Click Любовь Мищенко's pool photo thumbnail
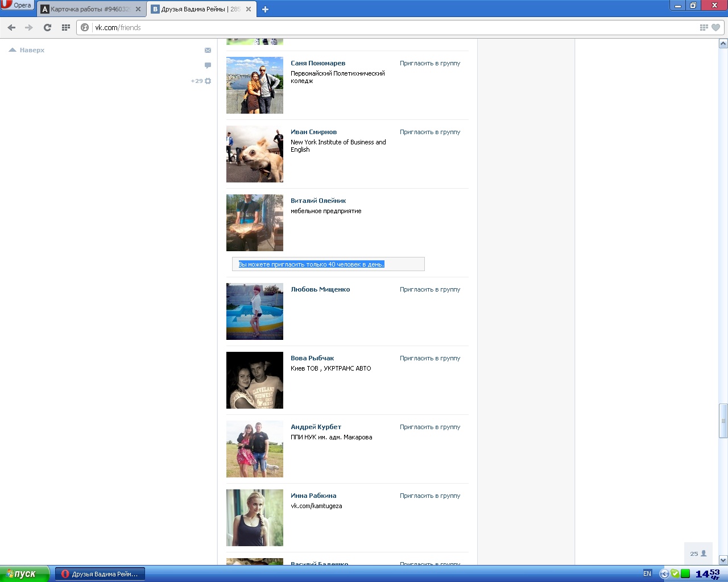This screenshot has width=728, height=582. pos(255,311)
